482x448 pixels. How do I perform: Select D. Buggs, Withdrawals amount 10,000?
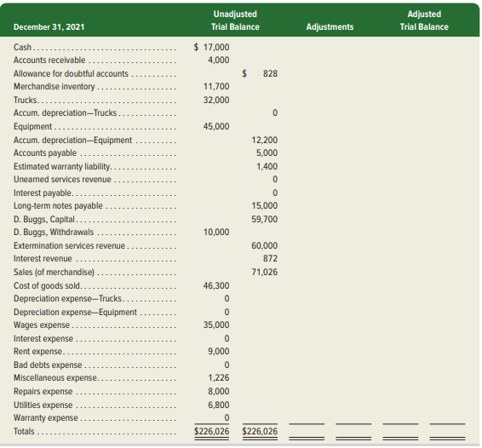(x=216, y=233)
